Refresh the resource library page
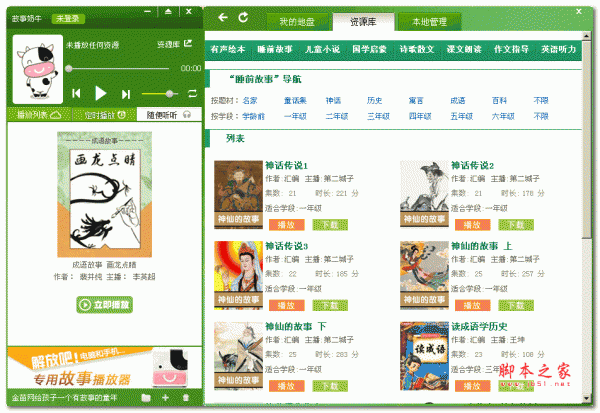The height and width of the screenshot is (413, 600). 243,17
